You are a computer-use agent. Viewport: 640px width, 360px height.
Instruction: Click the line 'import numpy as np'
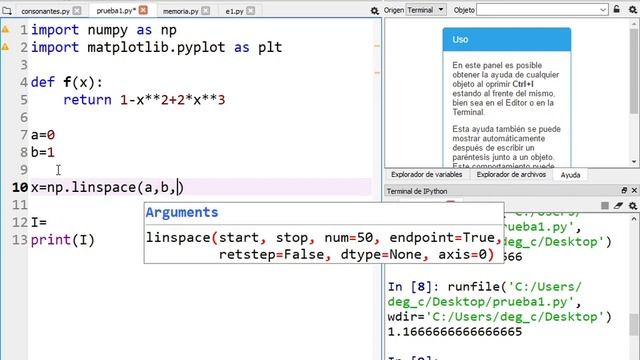click(x=104, y=30)
